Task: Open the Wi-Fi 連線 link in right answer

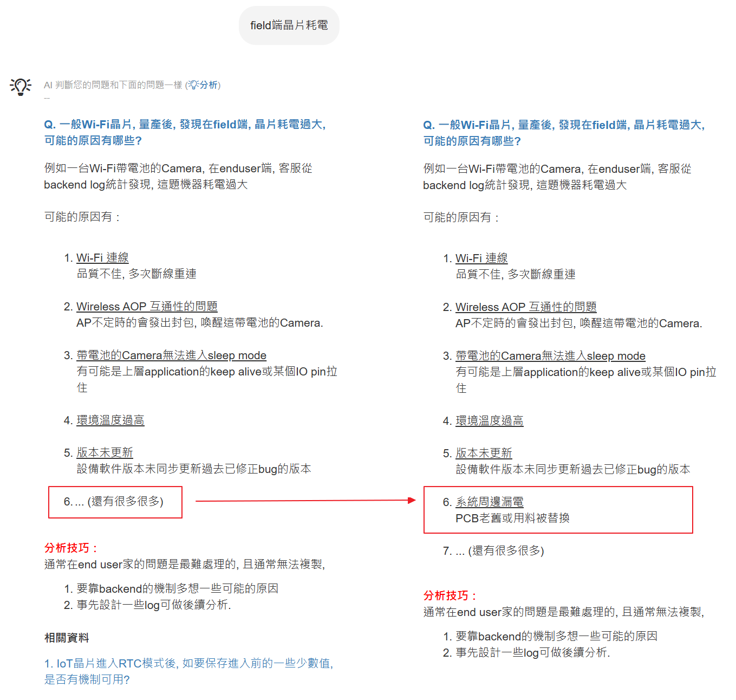Action: point(481,258)
